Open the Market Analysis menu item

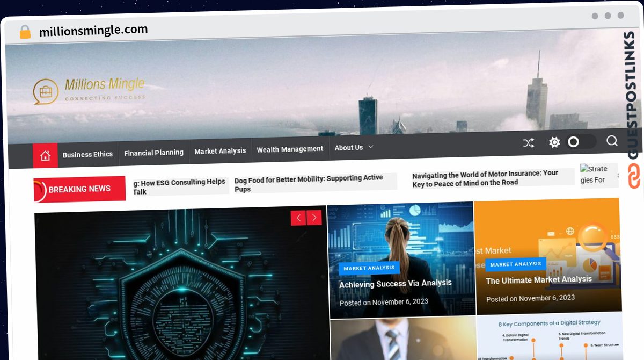(220, 151)
